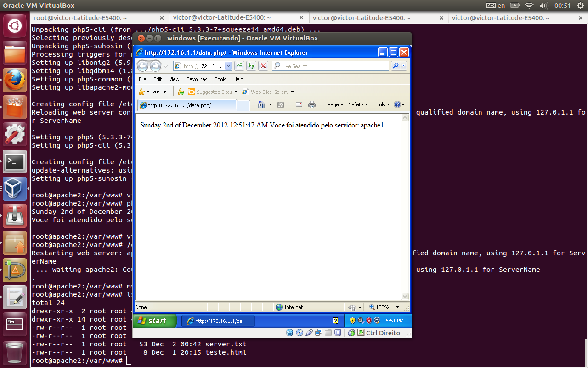Open the Trash from the launcher
Viewport: 588px width, 368px height.
14,352
